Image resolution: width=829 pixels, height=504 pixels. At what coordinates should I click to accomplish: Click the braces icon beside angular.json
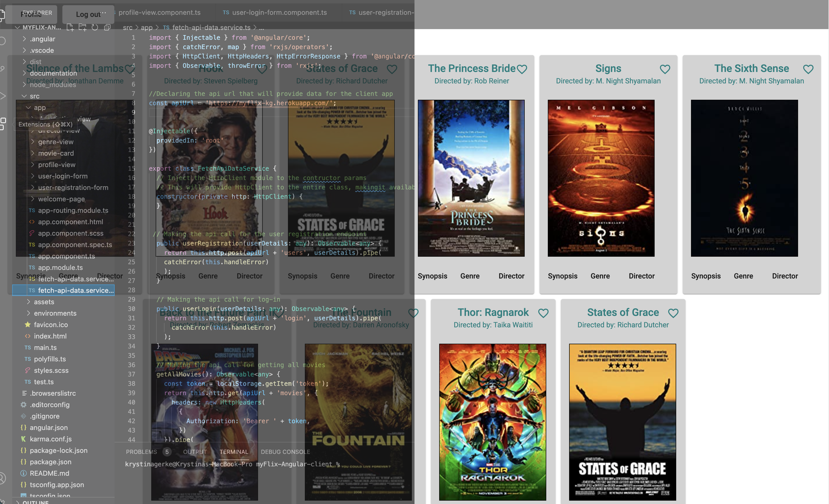(24, 428)
